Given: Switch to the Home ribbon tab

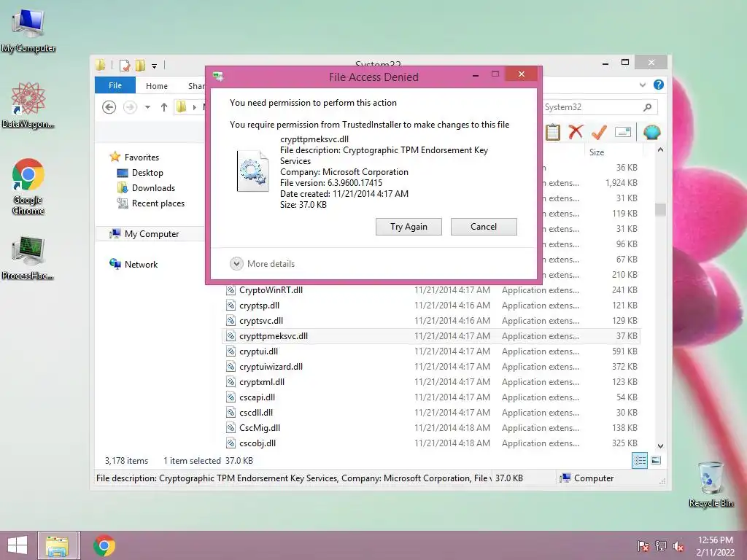Looking at the screenshot, I should click(x=157, y=86).
